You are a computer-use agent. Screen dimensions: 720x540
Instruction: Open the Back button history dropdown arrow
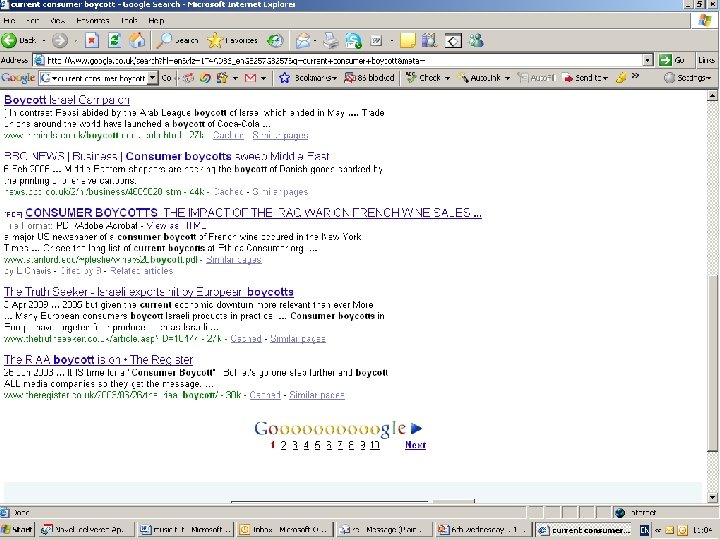(44, 41)
